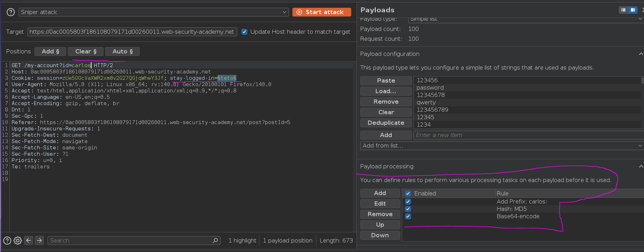Click the Te: trailers header line
Viewport: 644px width, 252px height.
pyautogui.click(x=31, y=167)
